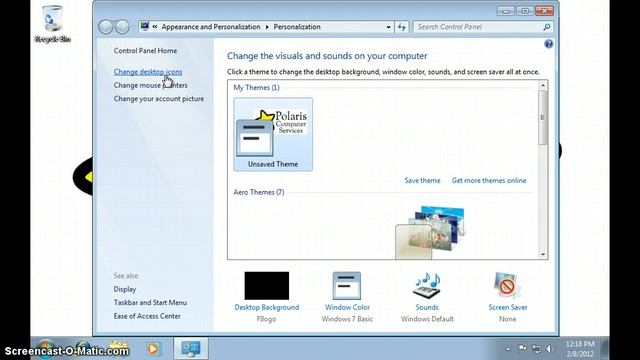Open Windows Media Player in taskbar

[x=153, y=349]
